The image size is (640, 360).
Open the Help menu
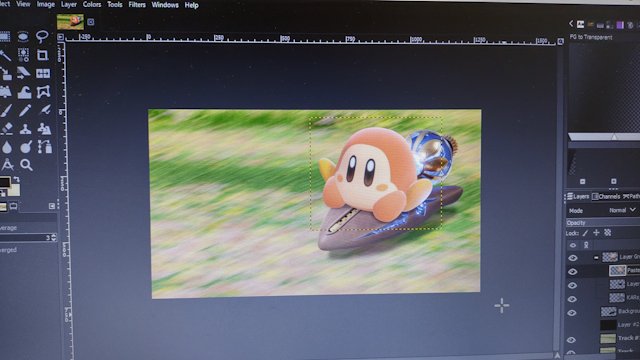[x=191, y=6]
